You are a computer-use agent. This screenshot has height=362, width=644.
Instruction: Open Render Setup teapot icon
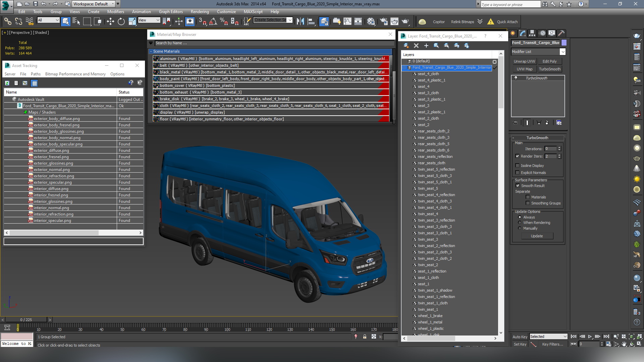(384, 21)
